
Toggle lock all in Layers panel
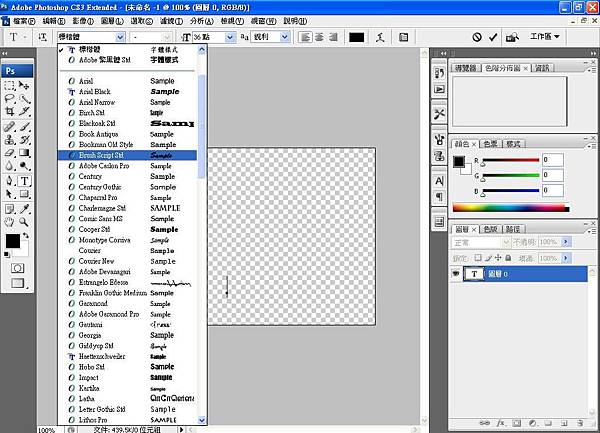[x=508, y=258]
